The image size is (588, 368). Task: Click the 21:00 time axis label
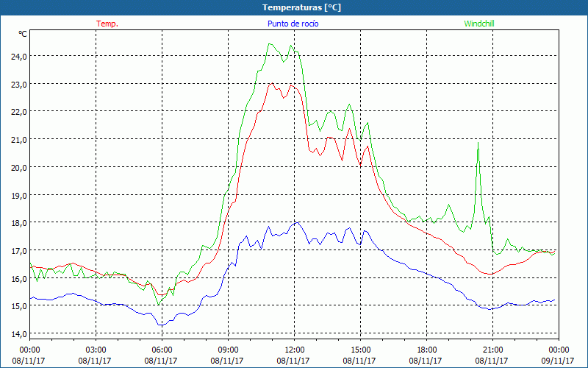tap(492, 350)
